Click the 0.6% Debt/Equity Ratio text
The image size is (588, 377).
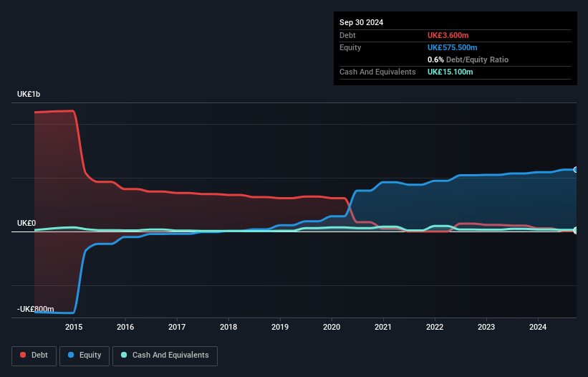point(468,59)
